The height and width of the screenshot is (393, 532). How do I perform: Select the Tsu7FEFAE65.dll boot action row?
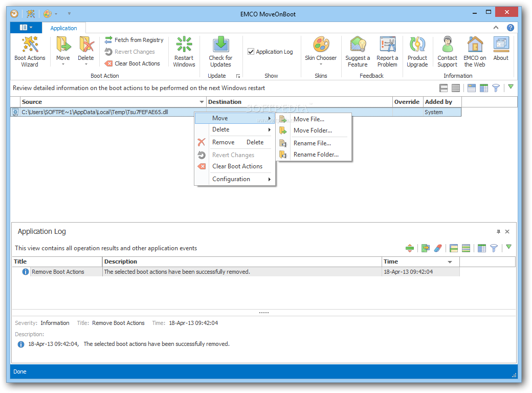pos(236,112)
